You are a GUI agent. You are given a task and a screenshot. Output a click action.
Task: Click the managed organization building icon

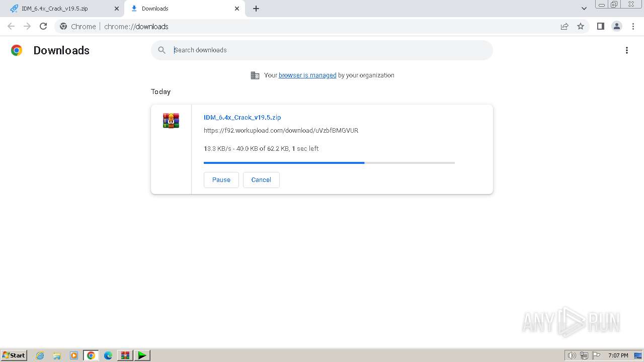click(255, 75)
